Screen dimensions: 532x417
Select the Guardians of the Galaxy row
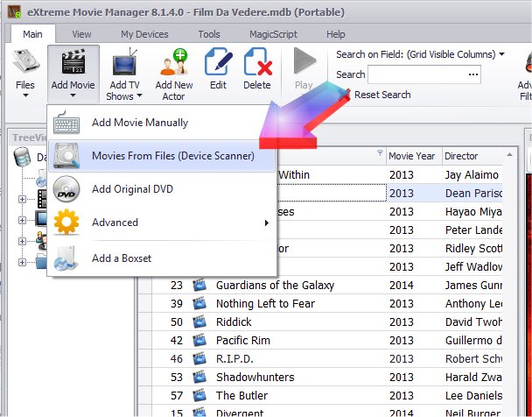269,285
